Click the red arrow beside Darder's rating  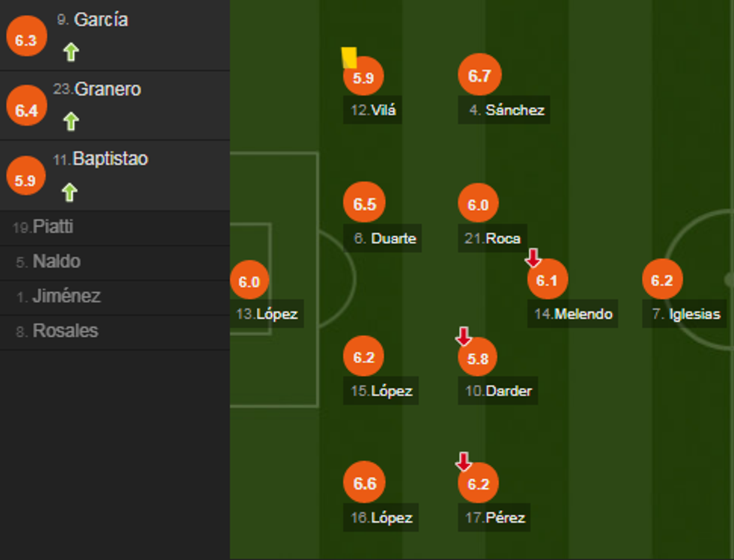464,337
